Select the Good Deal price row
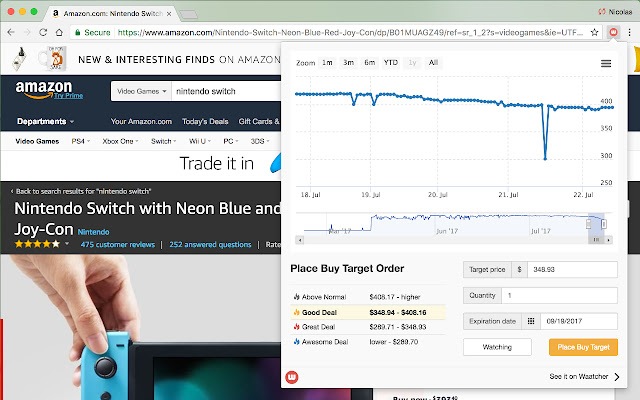This screenshot has height=400, width=640. coord(368,312)
